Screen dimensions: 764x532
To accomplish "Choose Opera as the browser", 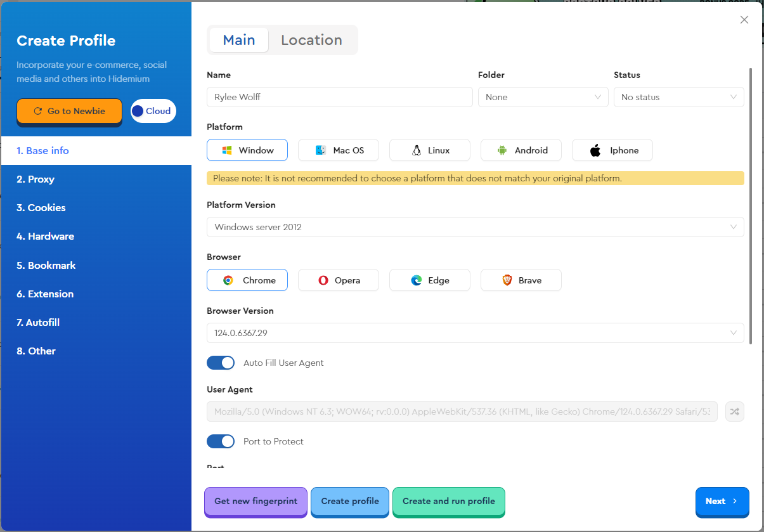I will click(339, 280).
